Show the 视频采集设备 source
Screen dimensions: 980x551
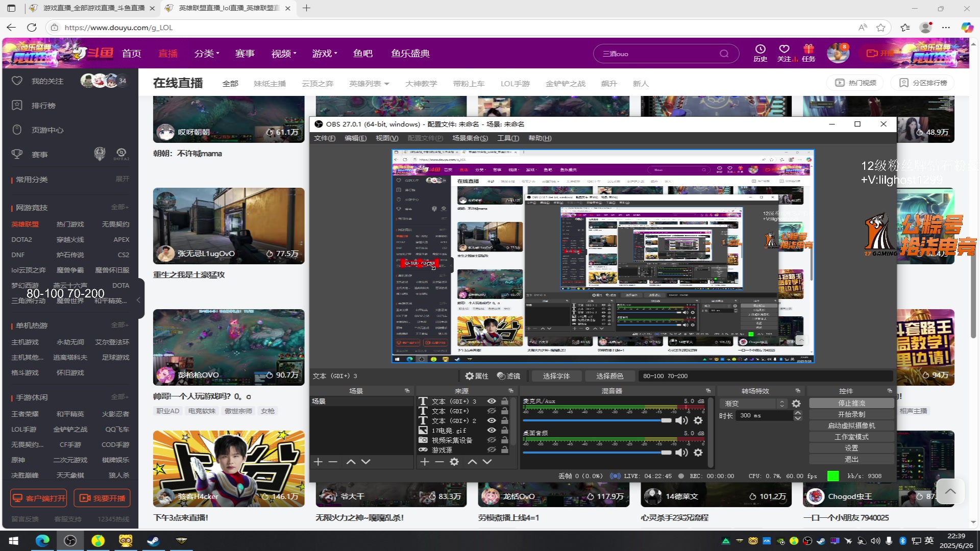pyautogui.click(x=492, y=440)
